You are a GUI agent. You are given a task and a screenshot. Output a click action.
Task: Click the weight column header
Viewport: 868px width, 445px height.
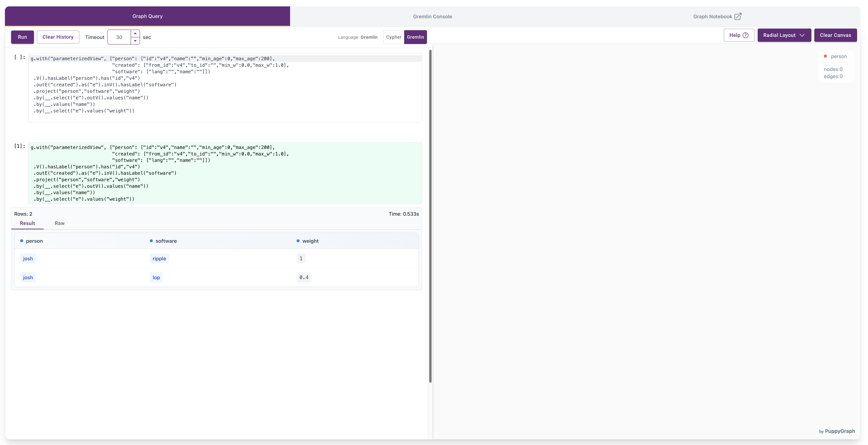click(x=310, y=241)
